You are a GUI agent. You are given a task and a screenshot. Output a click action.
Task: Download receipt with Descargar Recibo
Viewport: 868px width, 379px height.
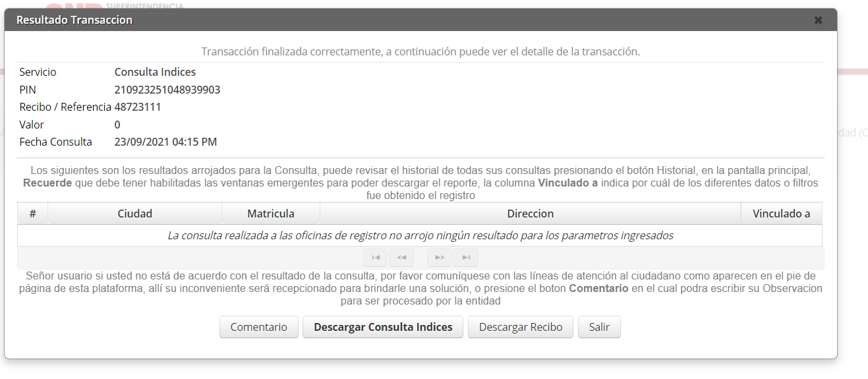tap(520, 327)
